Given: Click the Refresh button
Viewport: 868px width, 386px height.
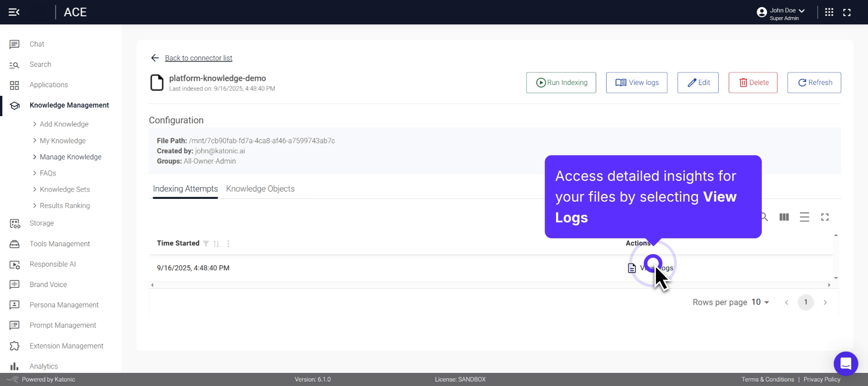Looking at the screenshot, I should pos(814,83).
